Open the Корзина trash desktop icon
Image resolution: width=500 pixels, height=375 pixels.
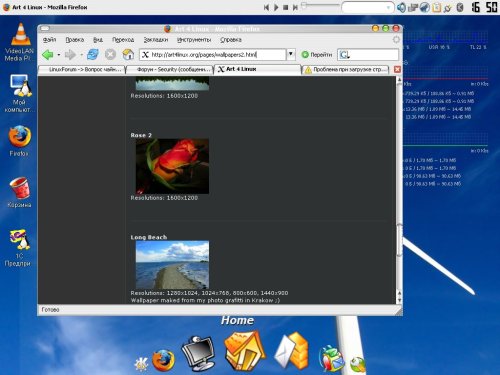(x=20, y=193)
